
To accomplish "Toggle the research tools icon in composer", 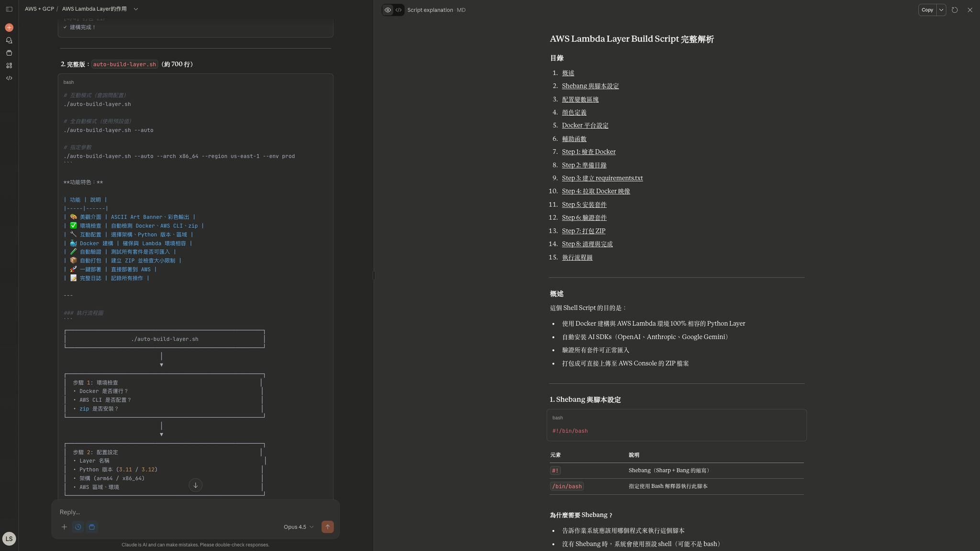I will tap(92, 527).
